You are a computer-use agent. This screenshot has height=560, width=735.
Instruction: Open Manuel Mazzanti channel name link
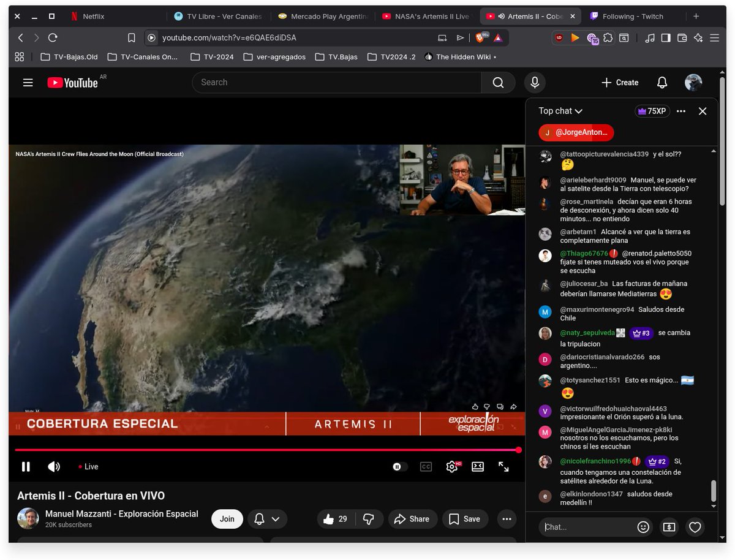point(122,514)
